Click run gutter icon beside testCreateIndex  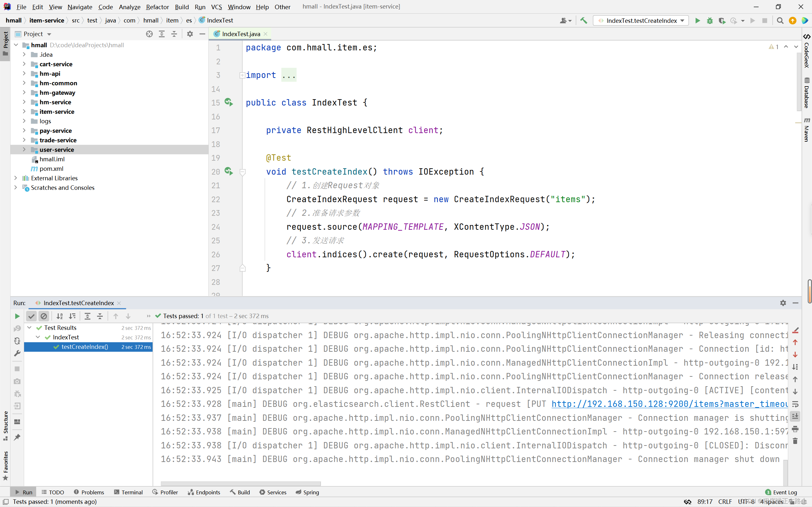click(x=228, y=171)
